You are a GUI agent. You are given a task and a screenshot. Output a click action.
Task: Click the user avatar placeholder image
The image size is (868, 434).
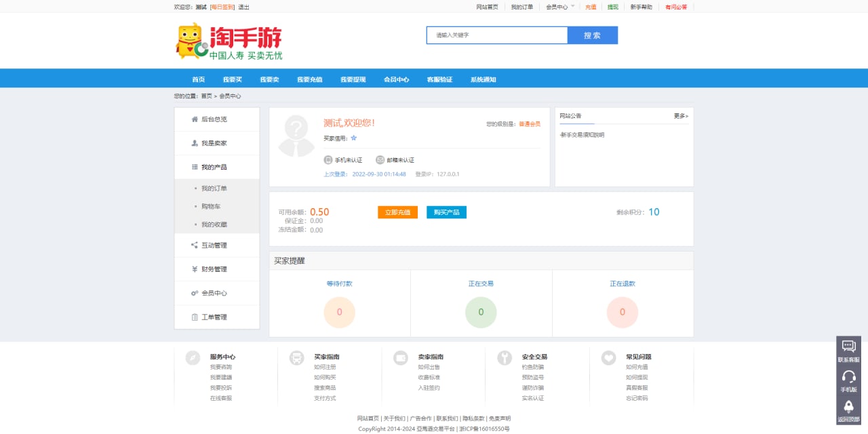pyautogui.click(x=296, y=136)
